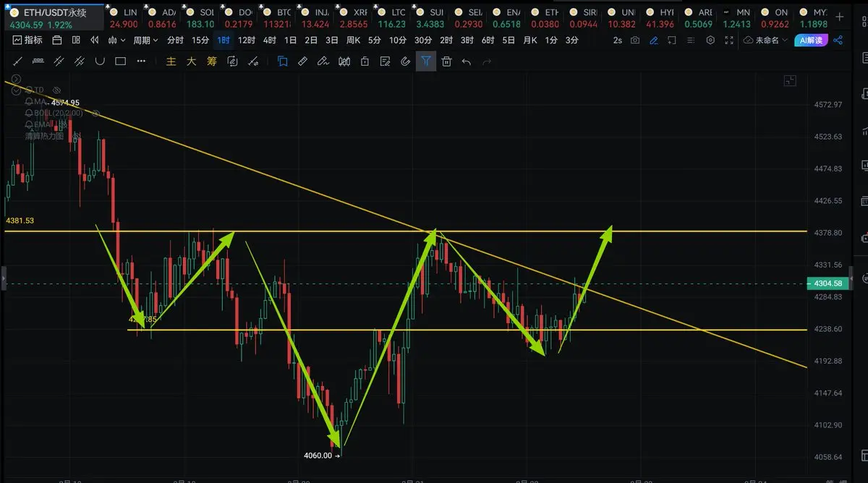
Task: Click the 4381.53 horizontal line label
Action: pos(20,220)
